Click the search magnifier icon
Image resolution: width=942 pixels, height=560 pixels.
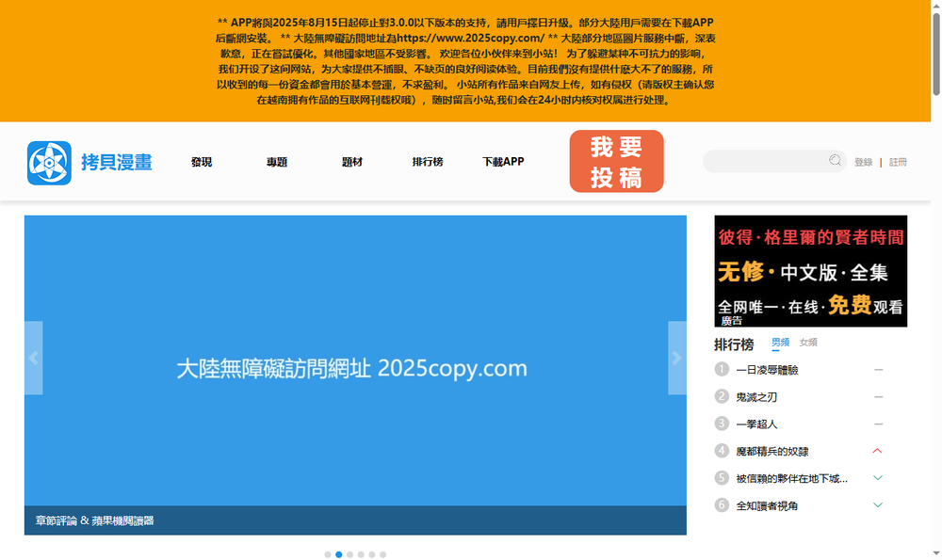point(836,161)
